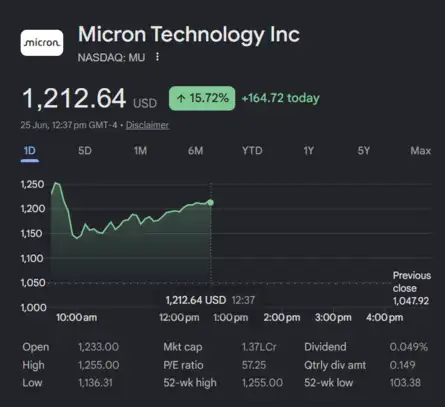Open the three-dot options menu beside MU

(x=157, y=57)
